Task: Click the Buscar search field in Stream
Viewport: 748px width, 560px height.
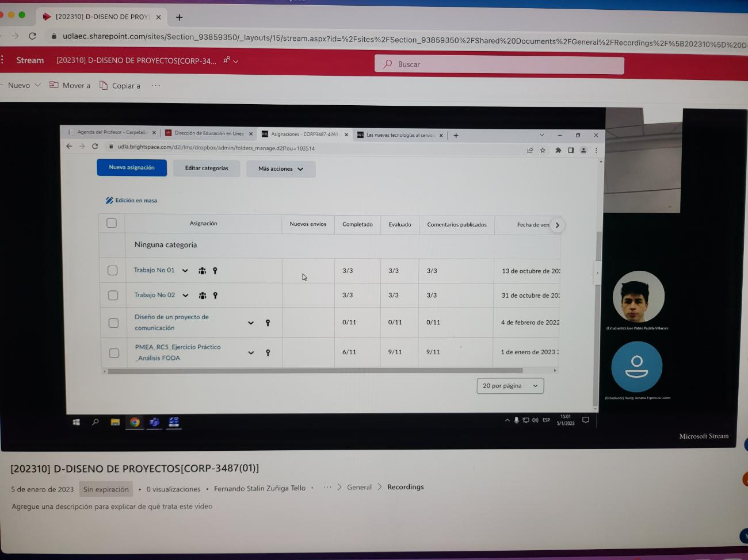Action: pyautogui.click(x=499, y=64)
